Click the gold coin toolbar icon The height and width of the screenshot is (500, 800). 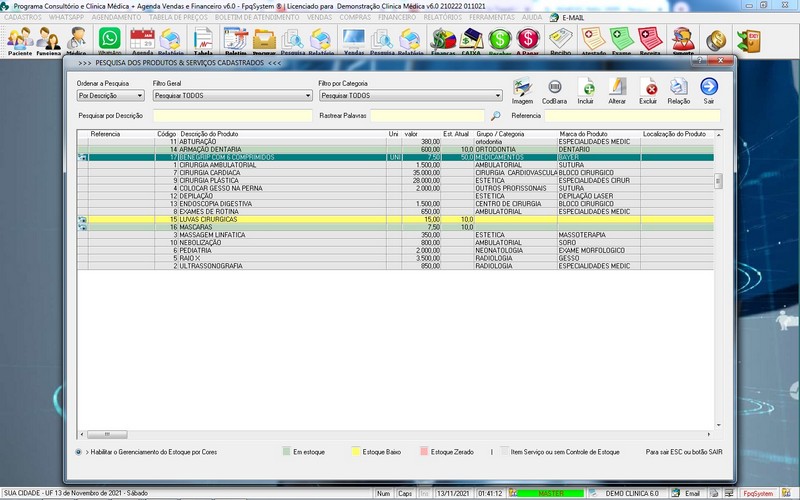[716, 41]
